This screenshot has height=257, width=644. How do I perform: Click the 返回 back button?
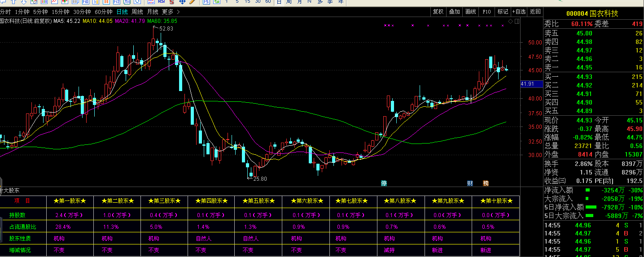coord(535,12)
